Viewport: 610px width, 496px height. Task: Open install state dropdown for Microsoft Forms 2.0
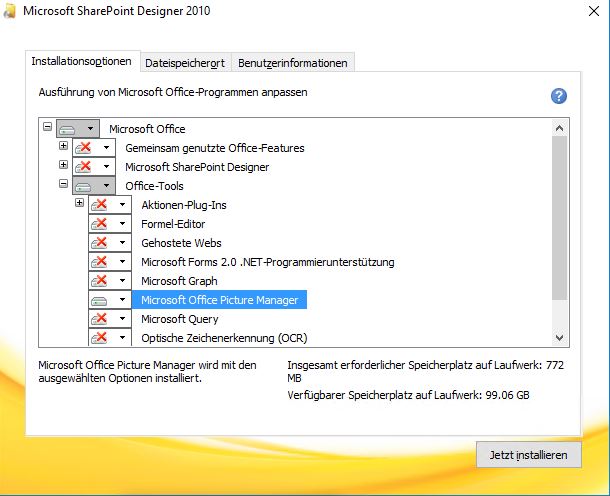[110, 262]
